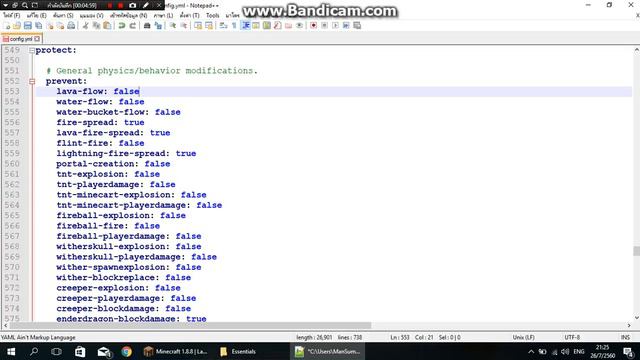The width and height of the screenshot is (640, 360).
Task: Open Google Chrome from the taskbar
Action: click(x=127, y=351)
